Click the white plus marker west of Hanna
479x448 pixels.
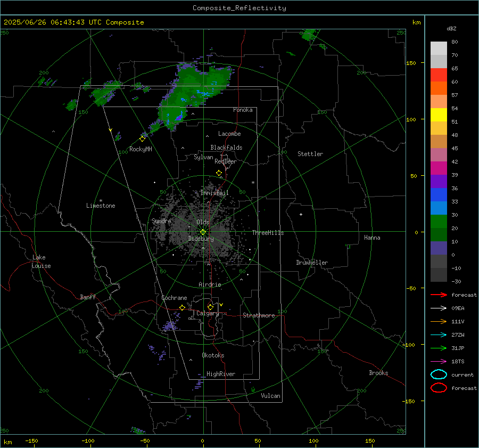301,214
